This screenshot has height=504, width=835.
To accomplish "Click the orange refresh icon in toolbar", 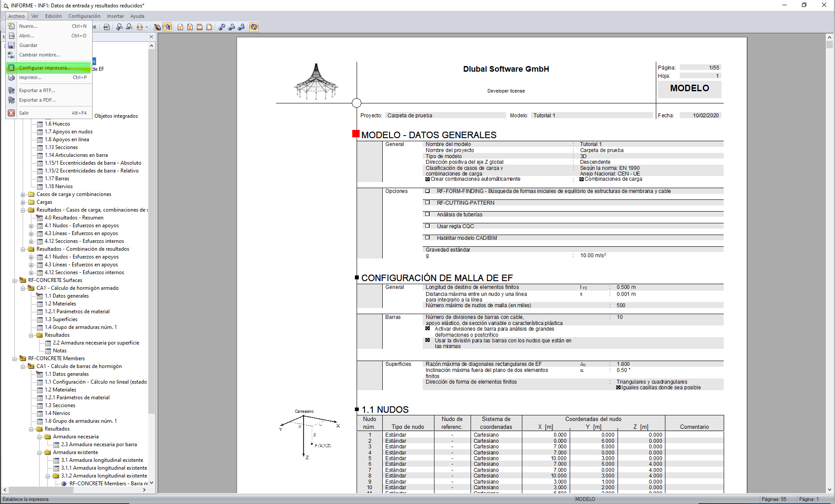I will point(254,27).
